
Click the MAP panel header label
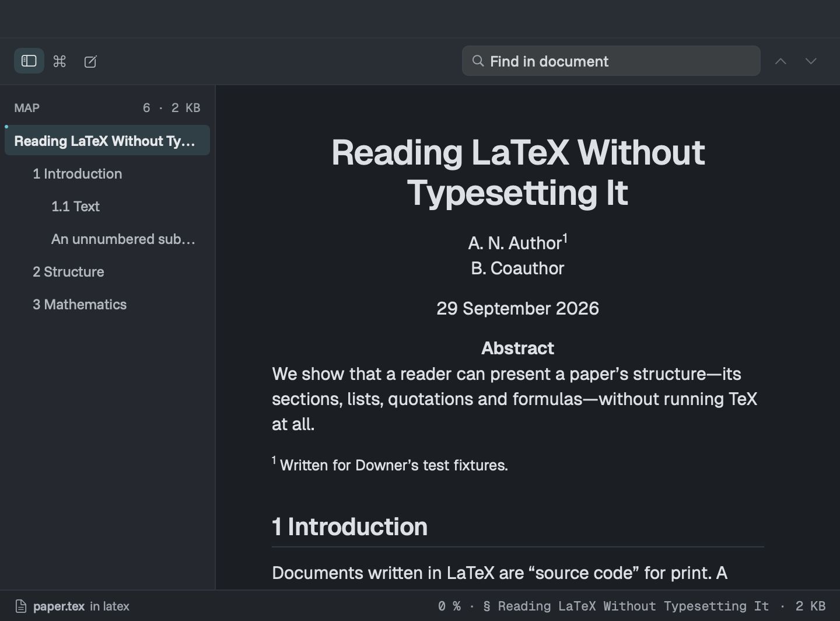27,108
